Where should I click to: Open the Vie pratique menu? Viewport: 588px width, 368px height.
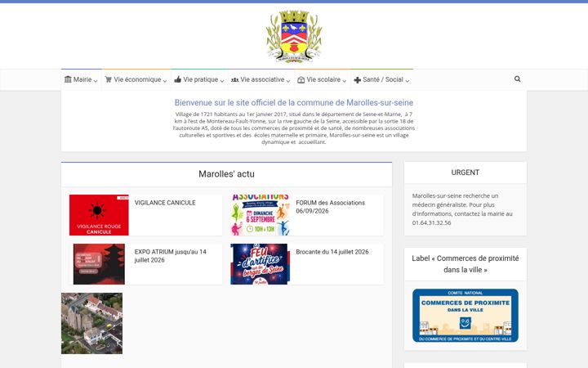199,79
